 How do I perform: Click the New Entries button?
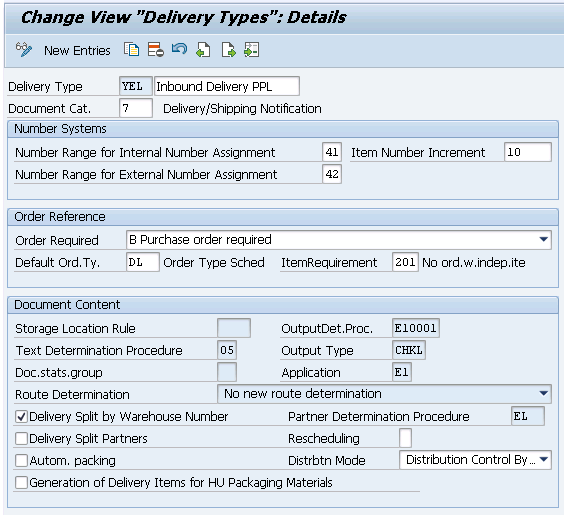click(x=77, y=50)
